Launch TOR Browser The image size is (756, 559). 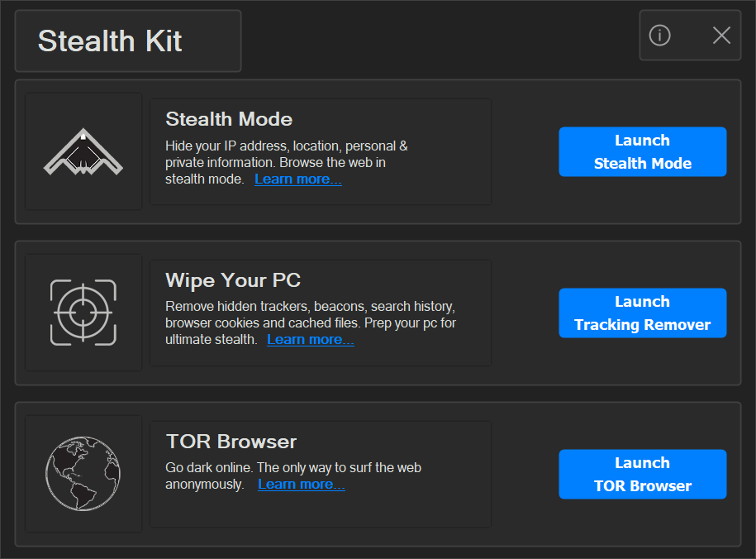click(642, 474)
